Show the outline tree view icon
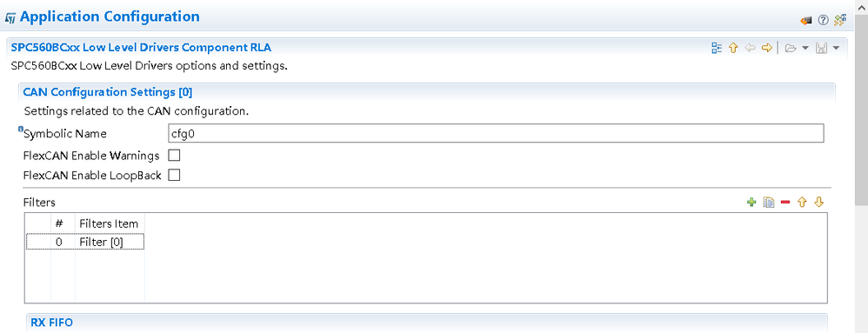The width and height of the screenshot is (868, 333). pyautogui.click(x=717, y=48)
